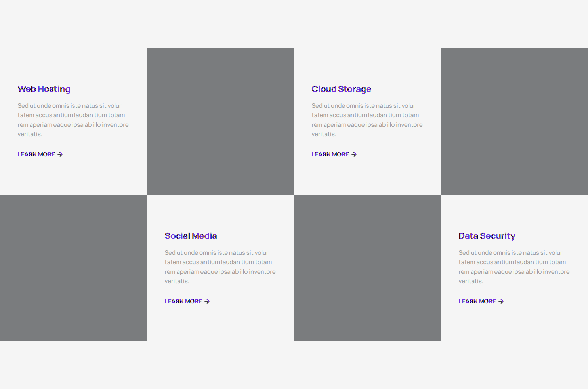Select gray image left of Social Media
The height and width of the screenshot is (389, 588).
[73, 268]
